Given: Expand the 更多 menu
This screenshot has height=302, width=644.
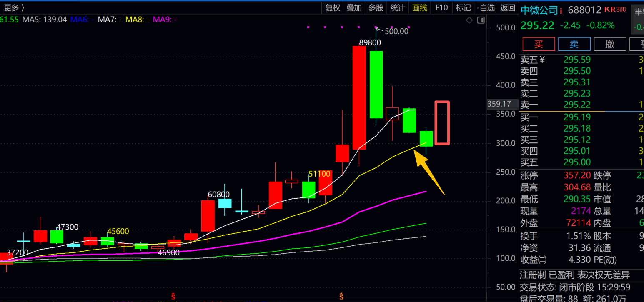Looking at the screenshot, I should [x=14, y=7].
